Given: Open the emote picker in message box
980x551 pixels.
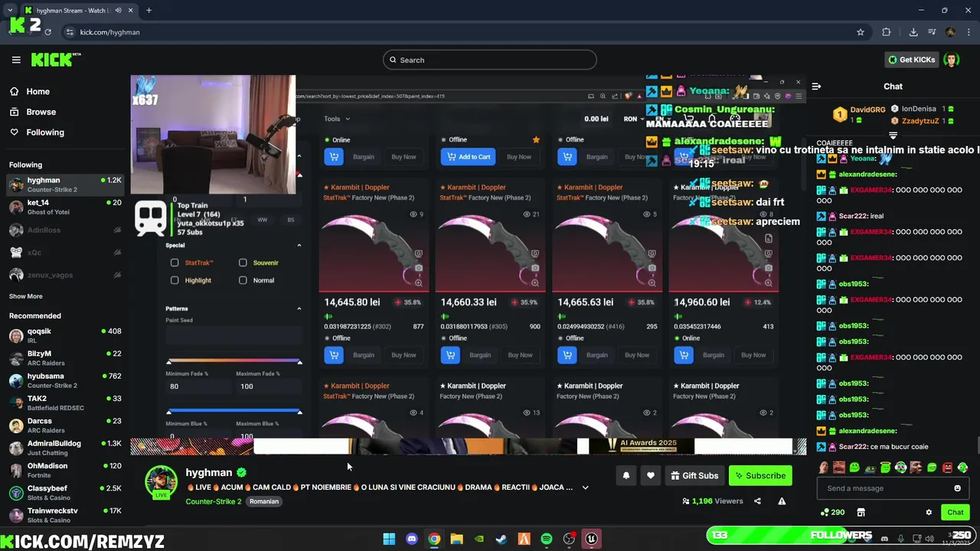Looking at the screenshot, I should [957, 488].
